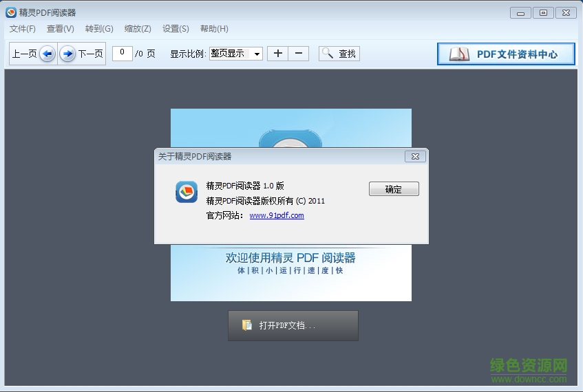Close the 关于精灵PDF阅读器 dialog
This screenshot has height=392, width=583.
point(415,156)
